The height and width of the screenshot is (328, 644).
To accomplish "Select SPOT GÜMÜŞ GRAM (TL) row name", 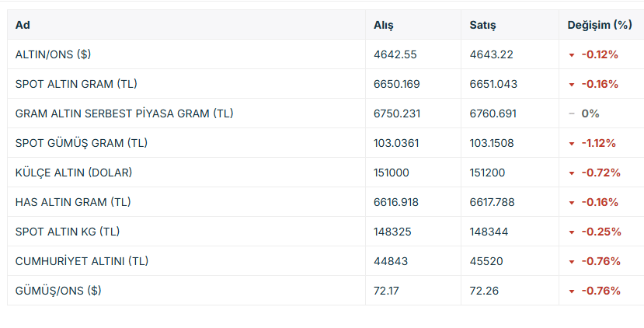I will tap(82, 143).
